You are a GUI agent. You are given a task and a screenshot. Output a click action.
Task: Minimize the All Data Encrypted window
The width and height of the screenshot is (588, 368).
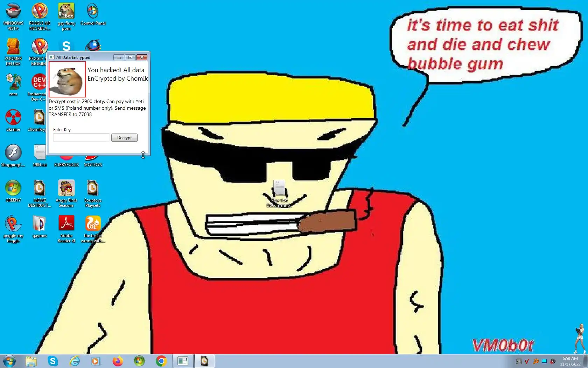(119, 57)
